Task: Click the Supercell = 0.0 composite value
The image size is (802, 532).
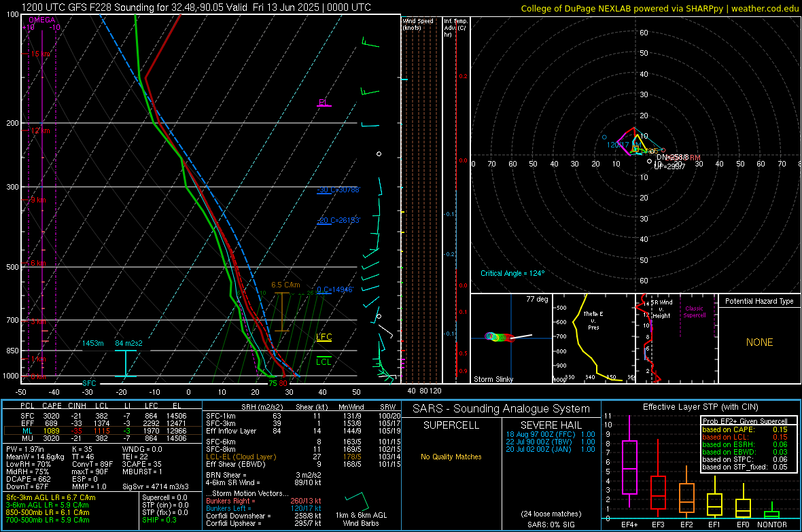Action: click(164, 497)
